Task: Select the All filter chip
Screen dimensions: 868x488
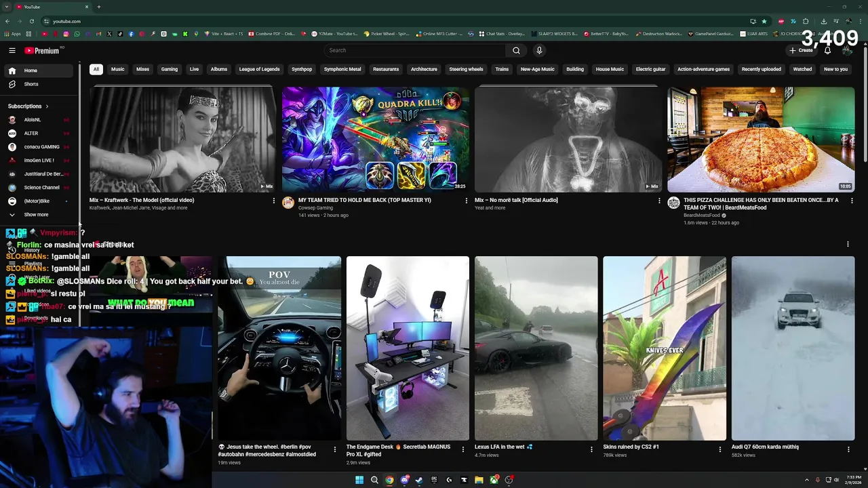Action: pos(96,69)
